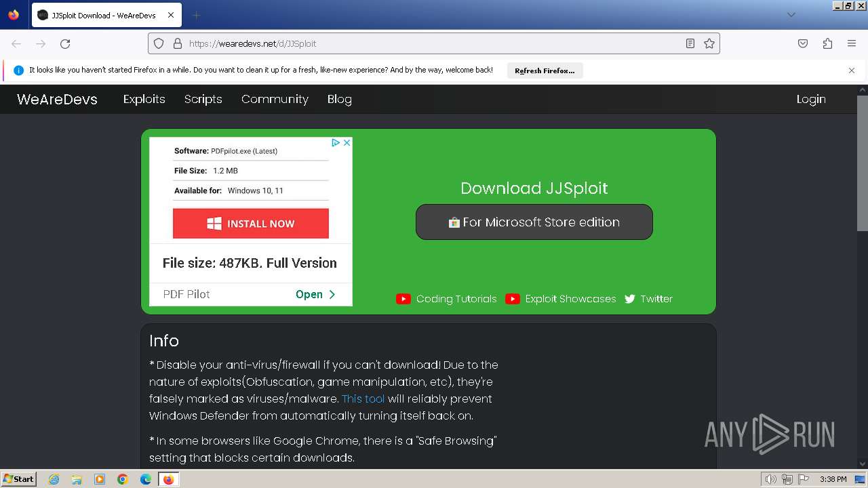Click the network tray icon

[787, 479]
